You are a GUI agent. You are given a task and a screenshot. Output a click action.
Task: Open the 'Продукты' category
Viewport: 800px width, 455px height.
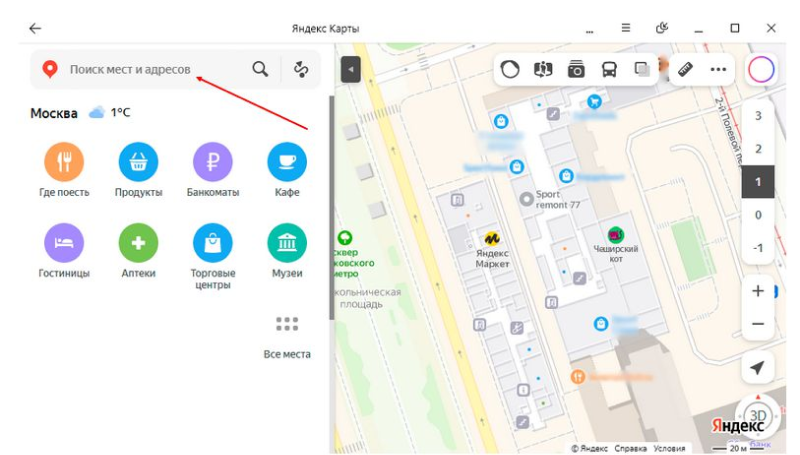pos(138,170)
